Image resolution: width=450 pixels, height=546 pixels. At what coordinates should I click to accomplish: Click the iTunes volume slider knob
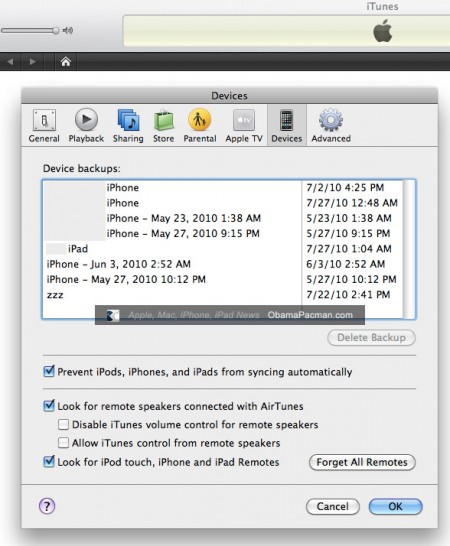(x=56, y=31)
